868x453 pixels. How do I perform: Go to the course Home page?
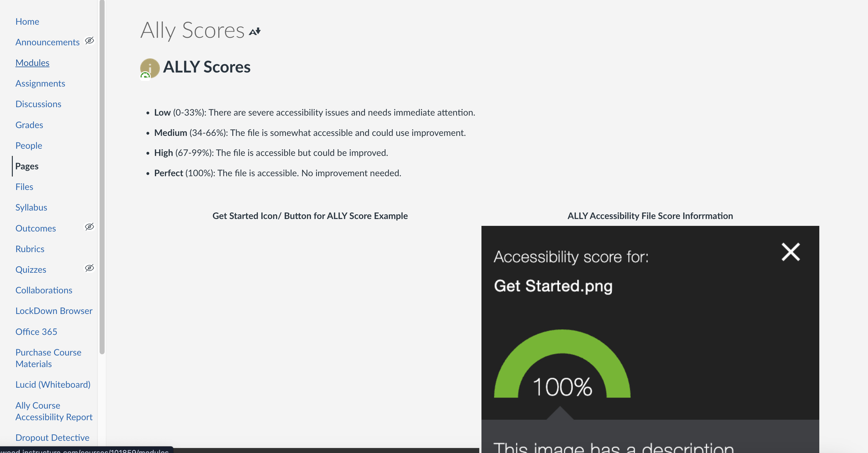[27, 22]
